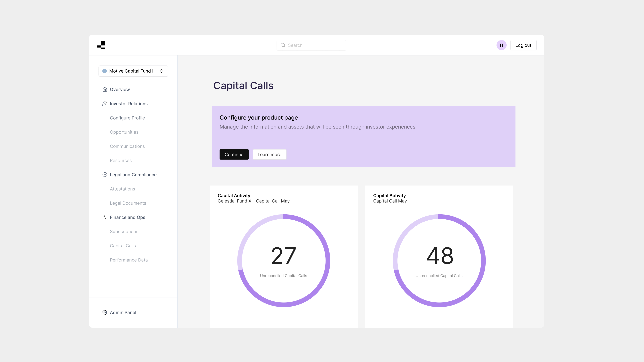This screenshot has width=644, height=362.
Task: Click the Admin Panel chip icon
Action: point(105,312)
